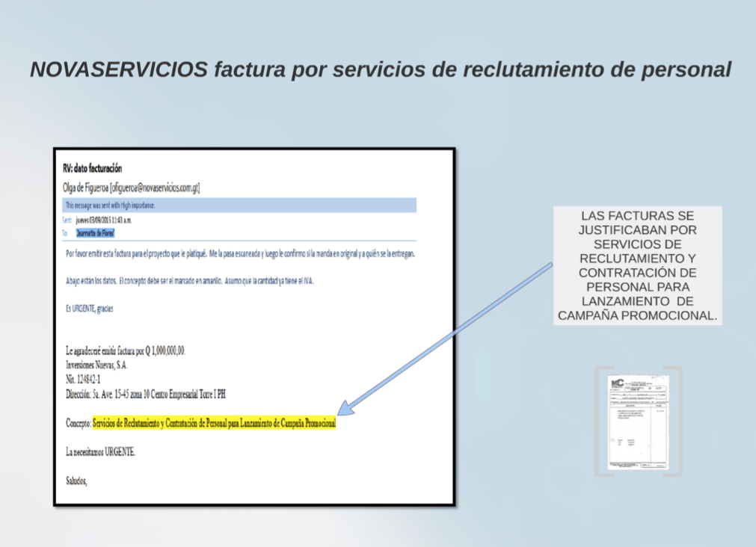Click the 'Nit. 124842-1' line
The width and height of the screenshot is (756, 547).
[84, 380]
